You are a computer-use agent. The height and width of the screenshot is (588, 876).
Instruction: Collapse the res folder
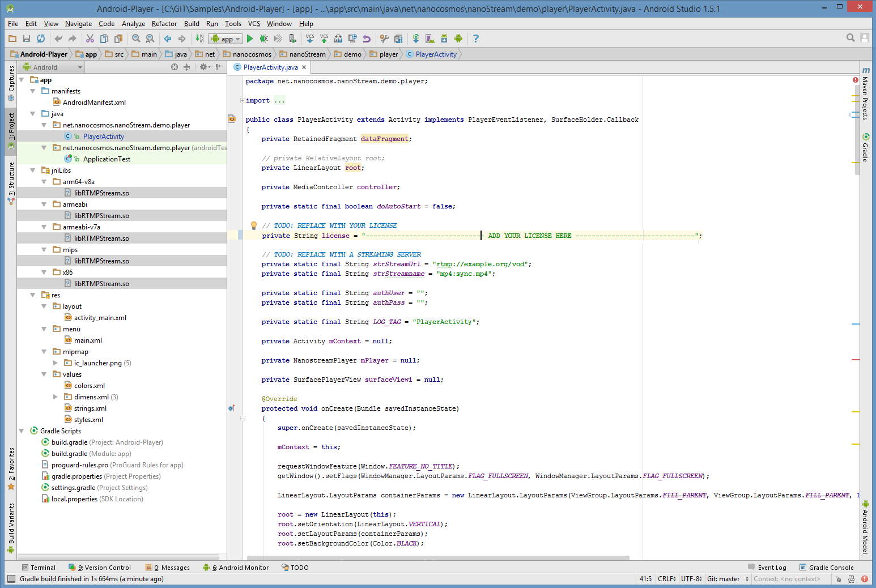click(32, 295)
